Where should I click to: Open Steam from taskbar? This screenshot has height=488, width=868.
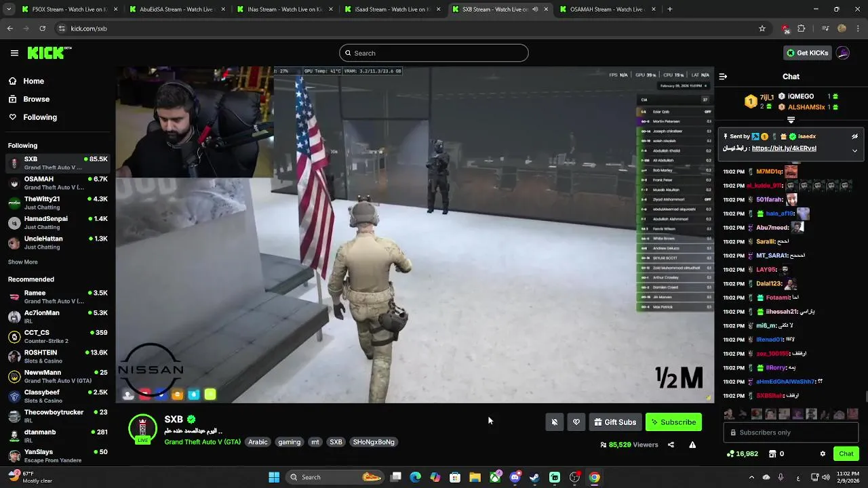534,477
